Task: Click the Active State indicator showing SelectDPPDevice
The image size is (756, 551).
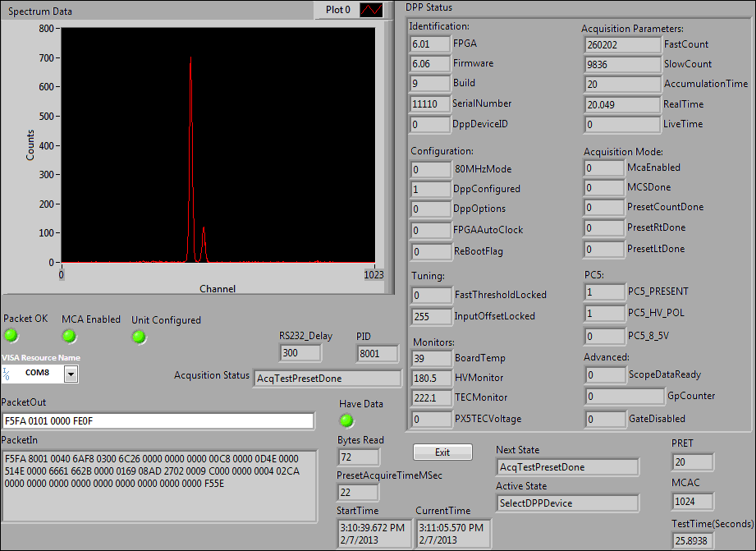Action: click(567, 502)
